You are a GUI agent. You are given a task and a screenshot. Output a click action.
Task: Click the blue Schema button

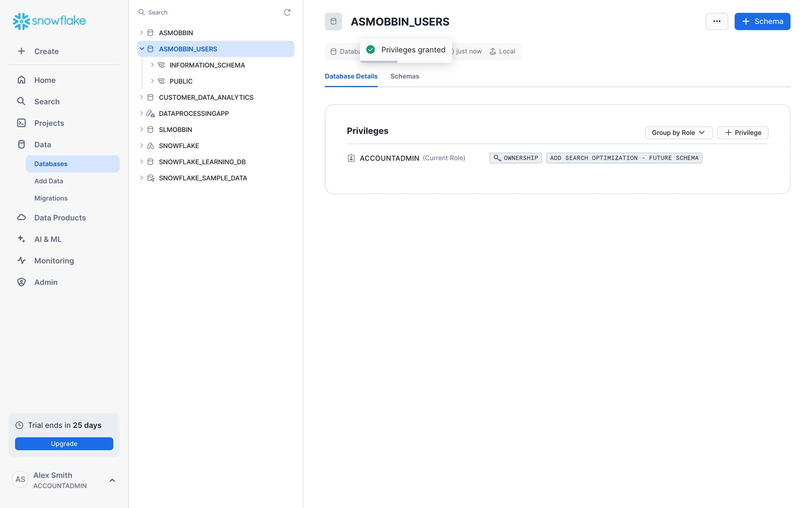tap(762, 22)
